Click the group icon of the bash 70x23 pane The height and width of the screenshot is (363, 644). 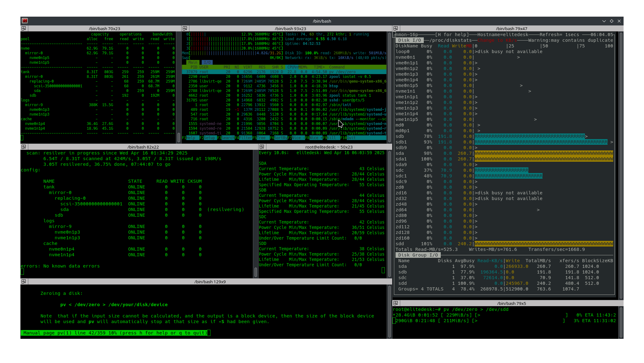[x=24, y=29]
